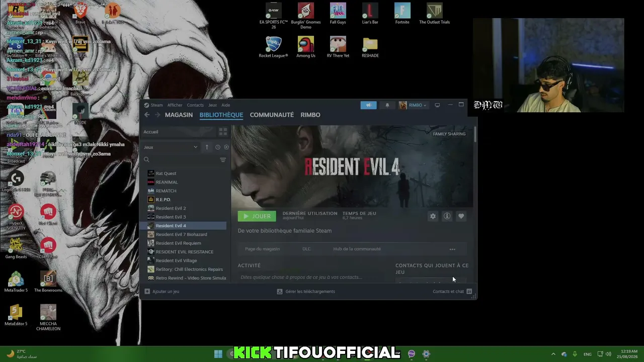
Task: Select RESIDENT EVIL RESISTANCE in the list
Action: point(185,252)
